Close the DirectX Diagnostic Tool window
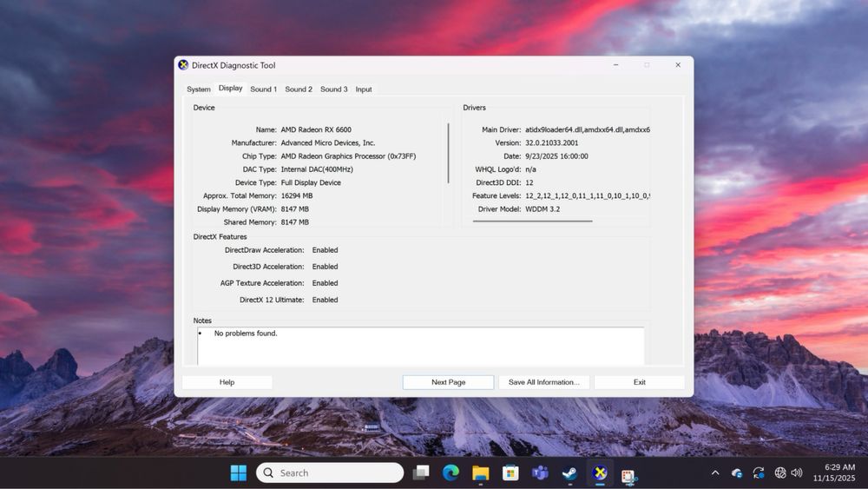Screen dimensions: 868x489 pyautogui.click(x=678, y=65)
